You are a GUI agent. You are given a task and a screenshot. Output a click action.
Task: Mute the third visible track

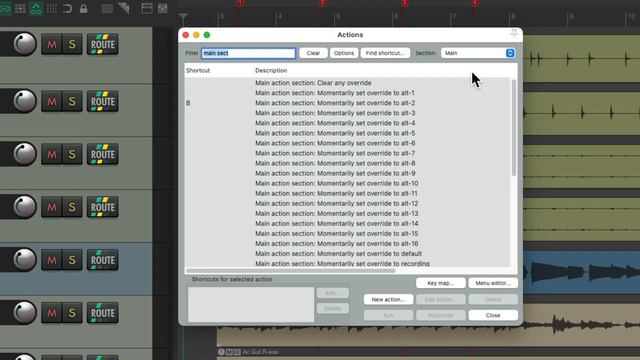[x=51, y=154]
